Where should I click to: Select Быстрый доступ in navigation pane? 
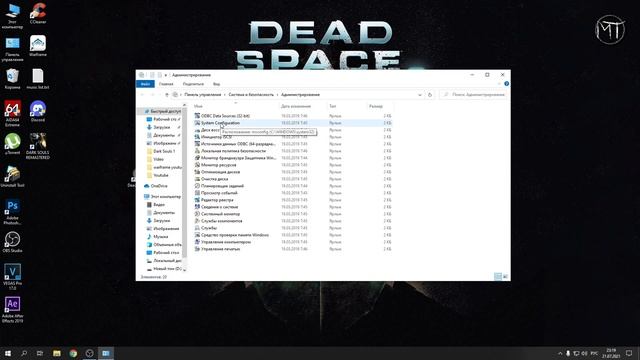click(x=162, y=111)
